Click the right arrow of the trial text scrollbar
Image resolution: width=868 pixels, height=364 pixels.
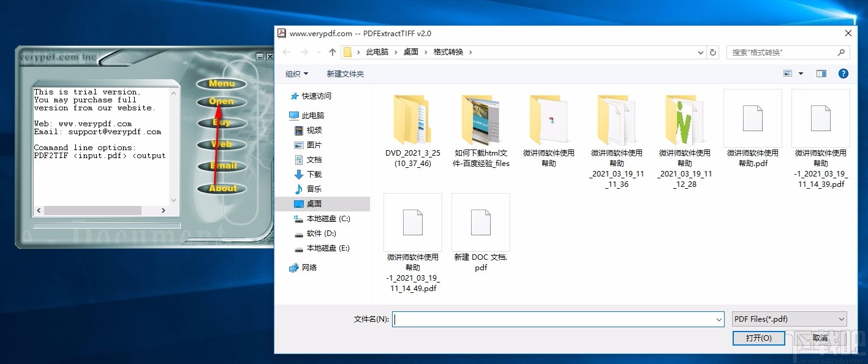[x=162, y=210]
